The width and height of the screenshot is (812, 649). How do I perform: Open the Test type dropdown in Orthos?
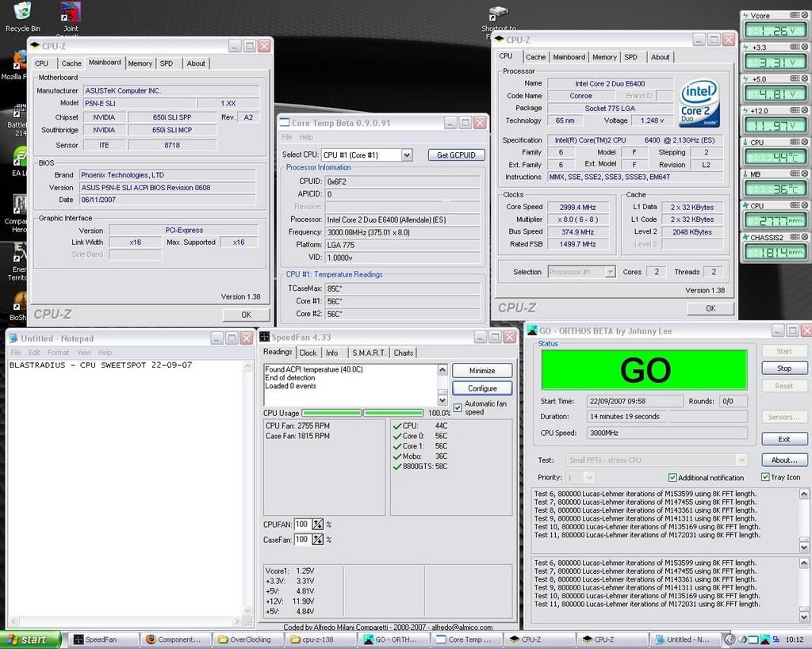(741, 460)
